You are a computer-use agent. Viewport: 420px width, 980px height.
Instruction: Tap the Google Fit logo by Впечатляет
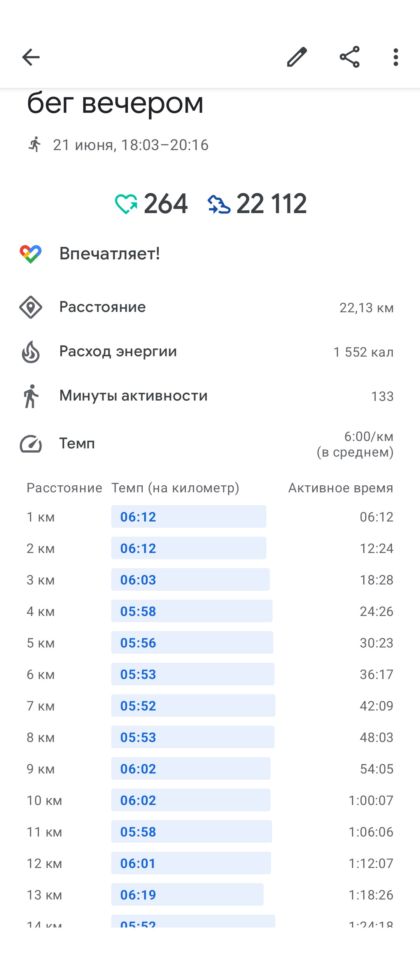coord(31,254)
